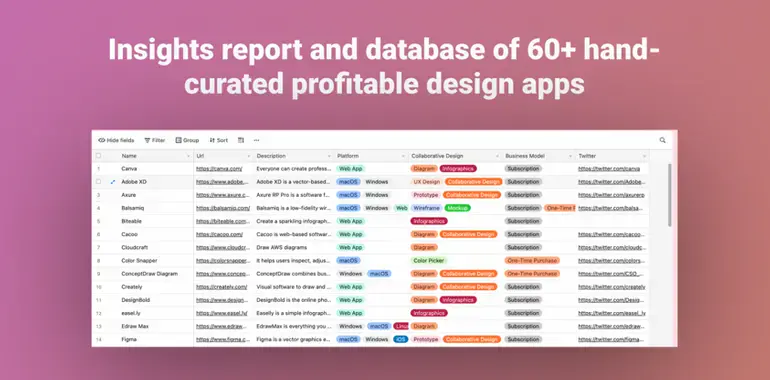Select the Color Snapper name cell
The image size is (770, 380).
(x=156, y=261)
